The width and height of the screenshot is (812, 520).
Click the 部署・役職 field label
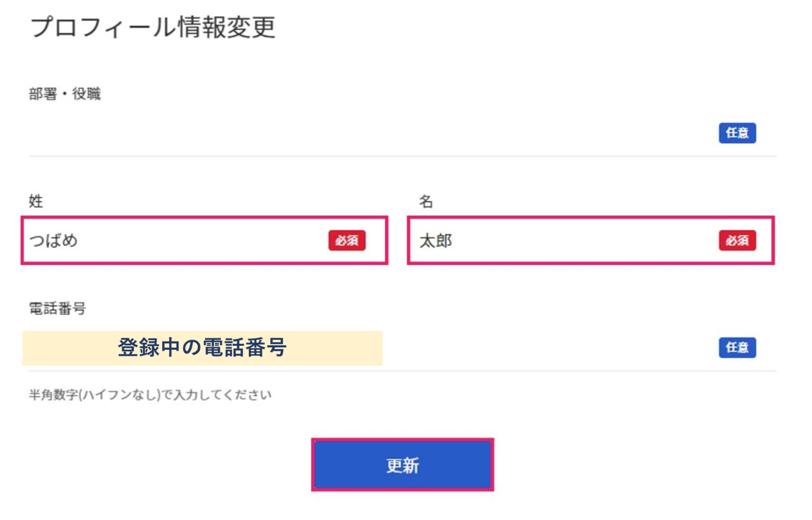click(x=65, y=94)
